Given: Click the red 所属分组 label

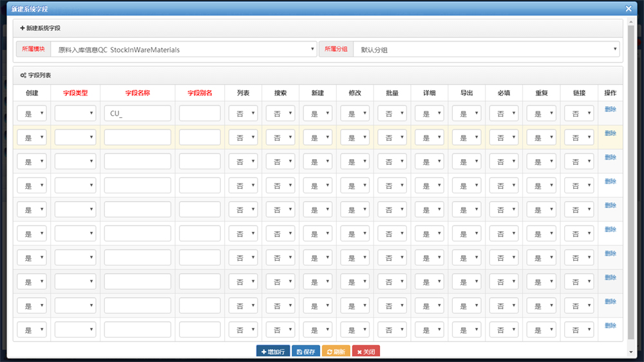Looking at the screenshot, I should (336, 49).
